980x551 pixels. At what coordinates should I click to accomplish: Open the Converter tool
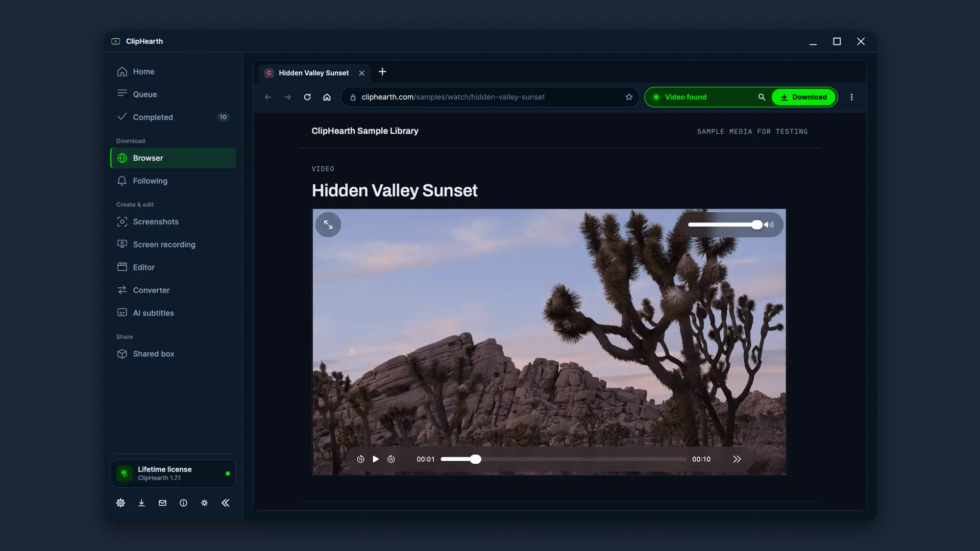pos(173,290)
